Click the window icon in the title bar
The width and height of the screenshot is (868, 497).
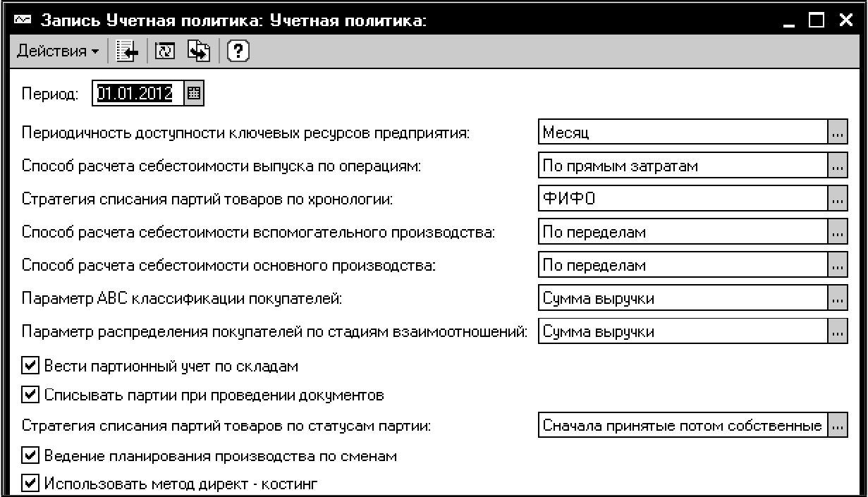click(23, 21)
